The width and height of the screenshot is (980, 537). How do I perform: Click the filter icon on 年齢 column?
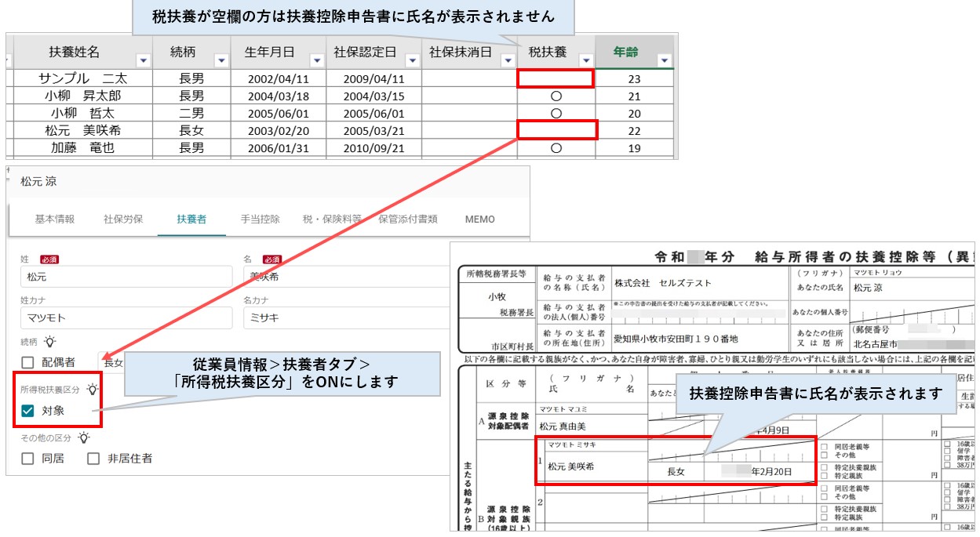pyautogui.click(x=665, y=61)
